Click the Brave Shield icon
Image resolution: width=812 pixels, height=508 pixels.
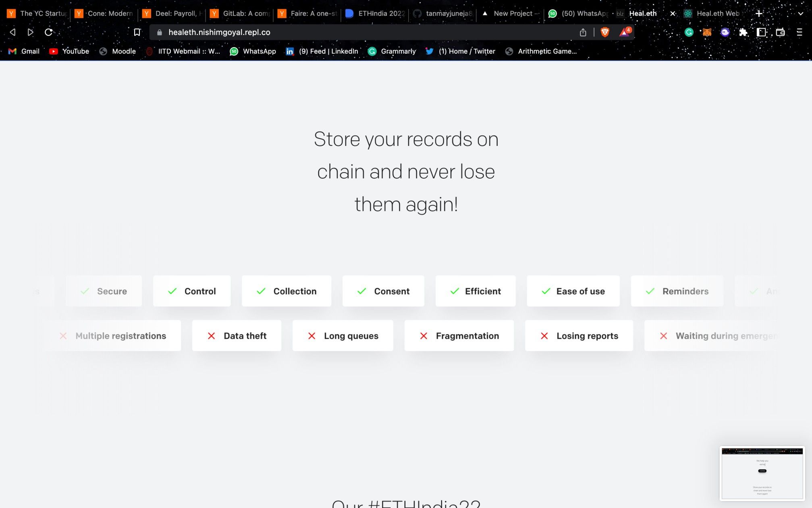coord(605,31)
